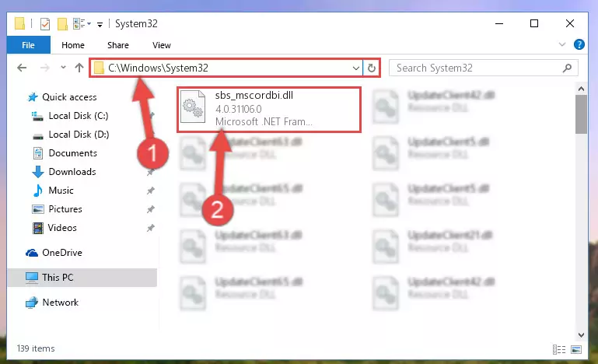Navigate up one folder level
The image size is (598, 364).
[x=79, y=68]
